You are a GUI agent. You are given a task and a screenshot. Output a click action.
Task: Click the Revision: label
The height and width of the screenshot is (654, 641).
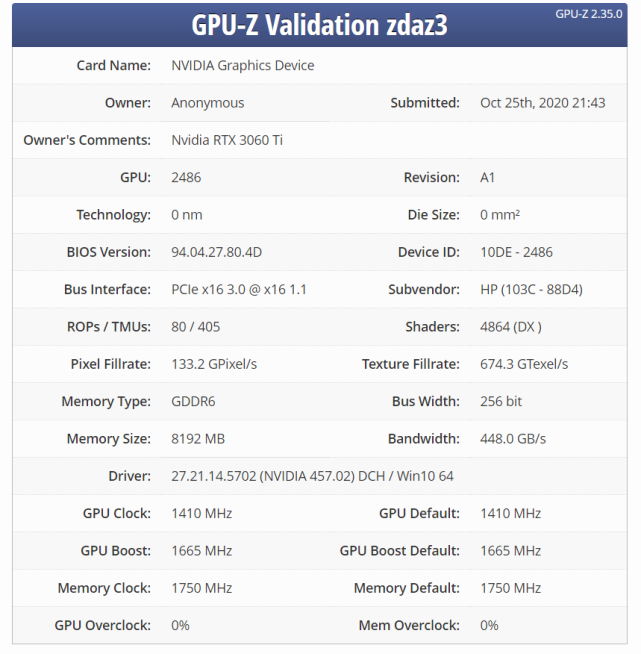[x=432, y=178]
